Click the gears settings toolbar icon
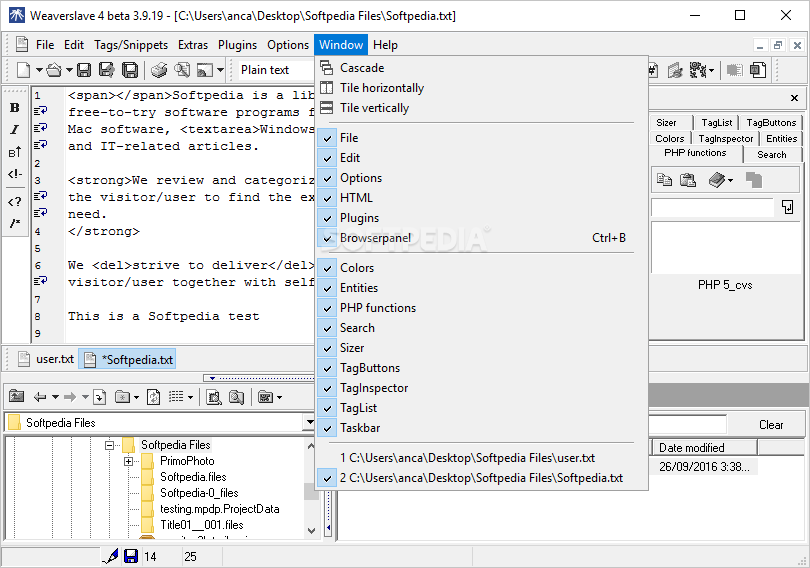The width and height of the screenshot is (810, 568). point(698,70)
